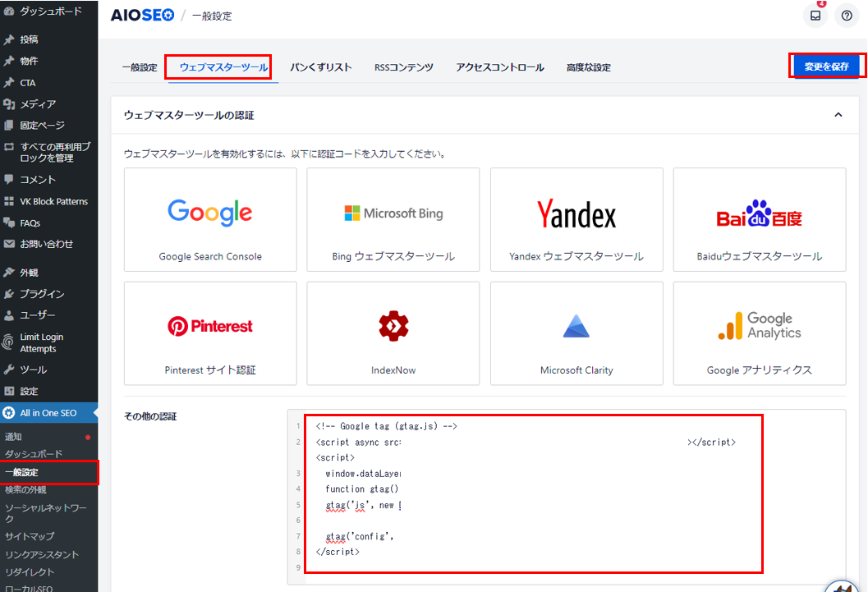Switch to the ウェブマスターツール tab
The width and height of the screenshot is (868, 592).
tap(223, 67)
